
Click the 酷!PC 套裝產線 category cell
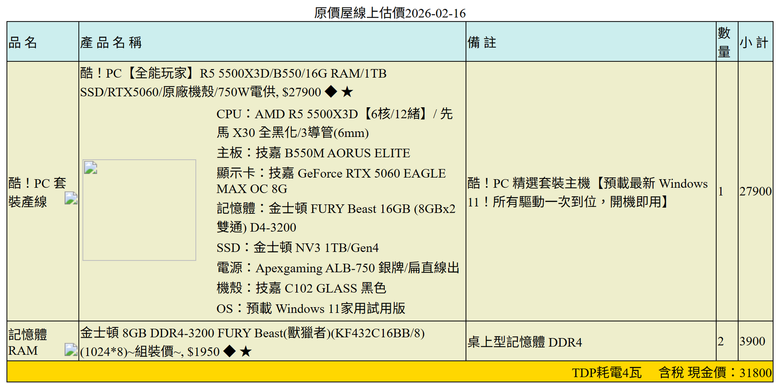pyautogui.click(x=42, y=192)
